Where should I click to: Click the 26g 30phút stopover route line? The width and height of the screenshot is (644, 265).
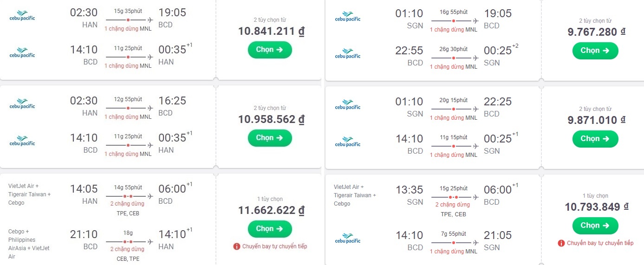[455, 58]
